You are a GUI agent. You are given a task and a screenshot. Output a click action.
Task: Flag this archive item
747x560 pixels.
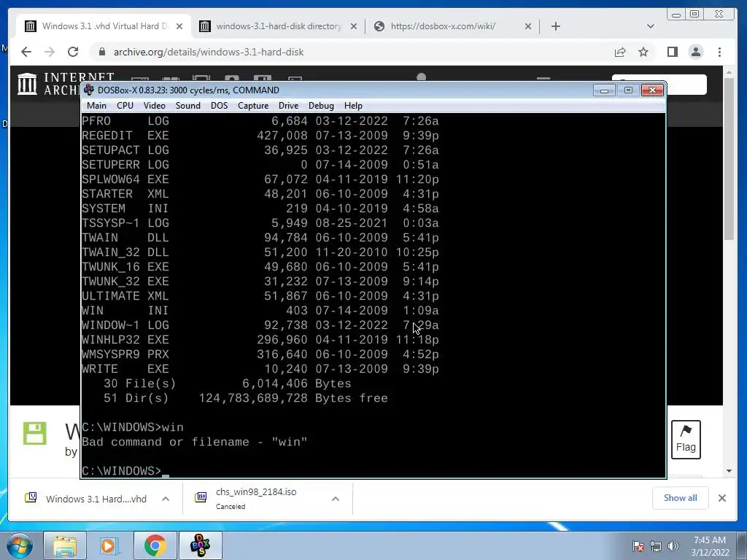(686, 440)
